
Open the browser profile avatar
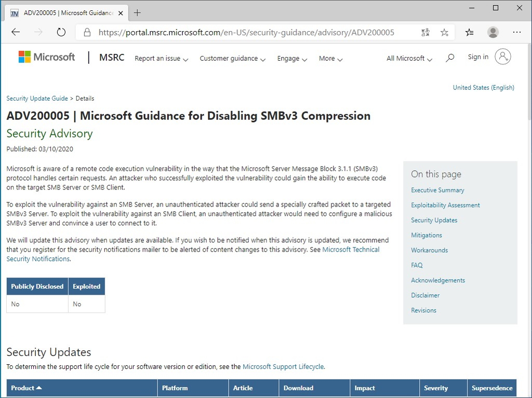click(493, 32)
